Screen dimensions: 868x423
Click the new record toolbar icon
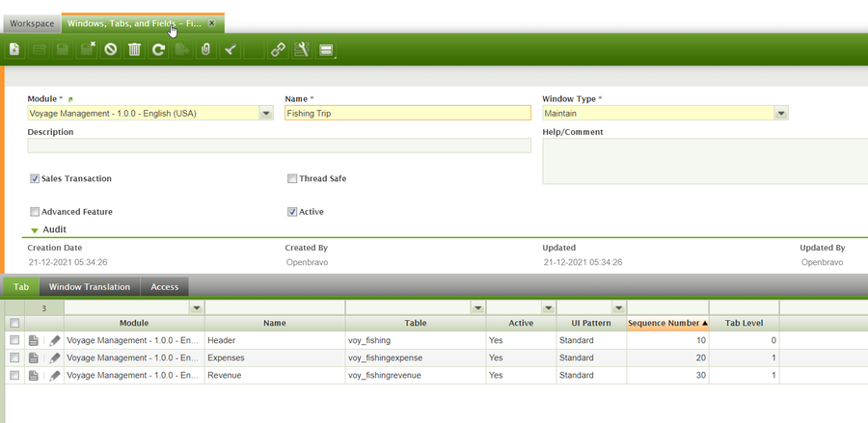pyautogui.click(x=14, y=49)
